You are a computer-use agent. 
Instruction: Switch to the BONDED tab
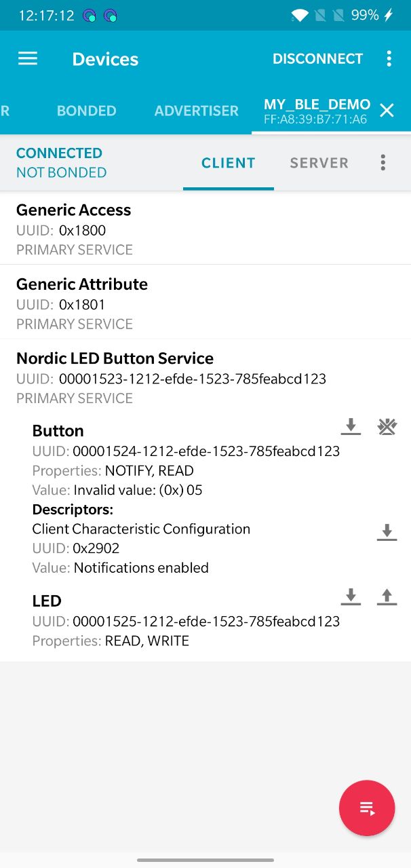click(x=86, y=110)
